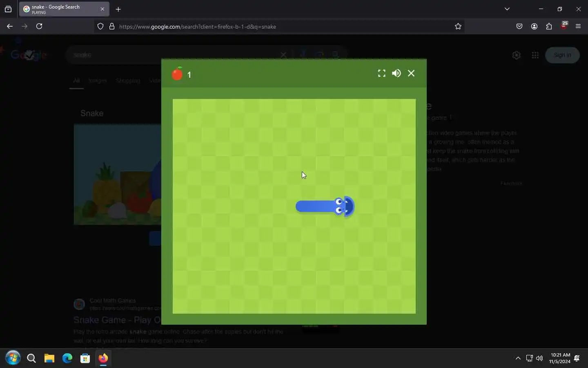This screenshot has width=588, height=368.
Task: Click the Snake game preview image
Action: click(x=118, y=175)
